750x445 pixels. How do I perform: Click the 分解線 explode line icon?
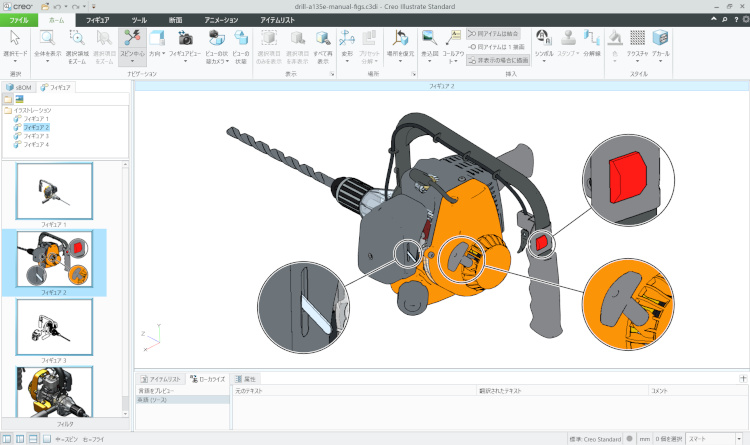point(591,38)
